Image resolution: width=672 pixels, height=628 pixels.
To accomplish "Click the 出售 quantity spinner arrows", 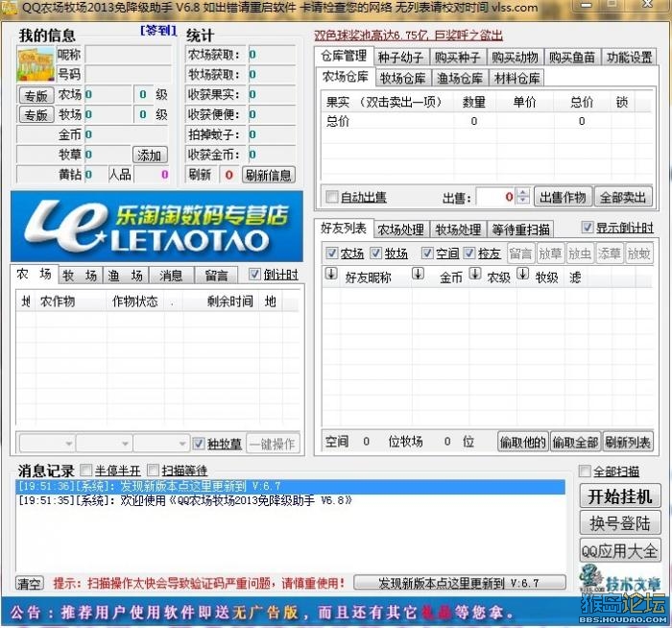I will tap(523, 196).
